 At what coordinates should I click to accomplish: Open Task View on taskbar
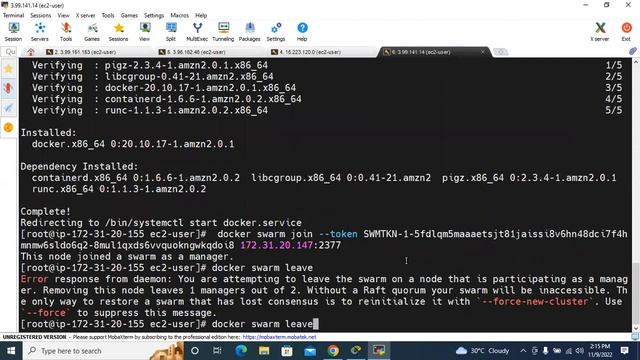[217, 351]
